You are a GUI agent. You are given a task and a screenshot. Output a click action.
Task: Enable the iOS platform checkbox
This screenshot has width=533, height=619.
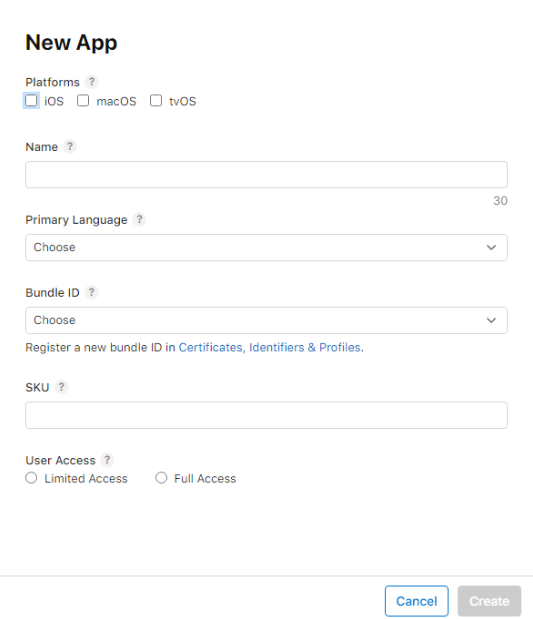click(31, 100)
